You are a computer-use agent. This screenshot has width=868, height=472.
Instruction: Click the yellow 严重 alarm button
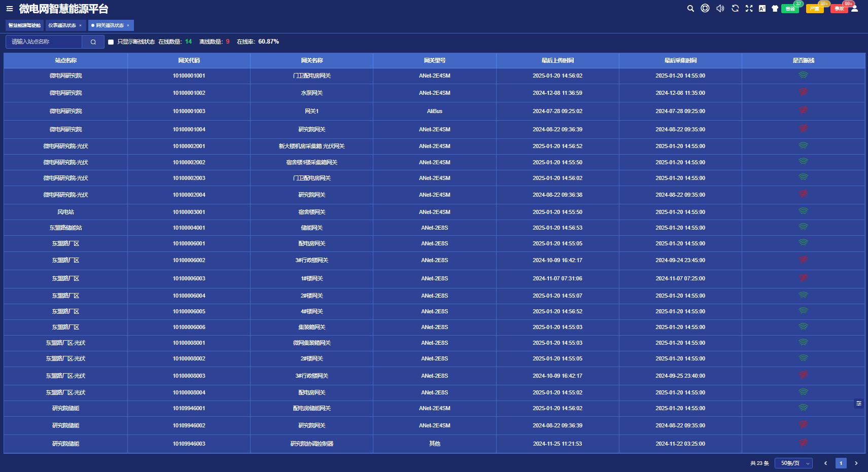tap(814, 9)
